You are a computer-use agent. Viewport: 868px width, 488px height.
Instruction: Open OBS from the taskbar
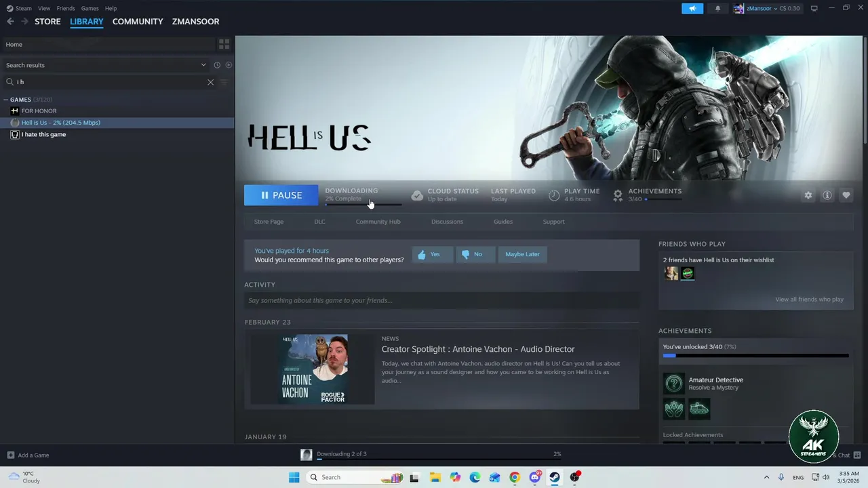[575, 477]
